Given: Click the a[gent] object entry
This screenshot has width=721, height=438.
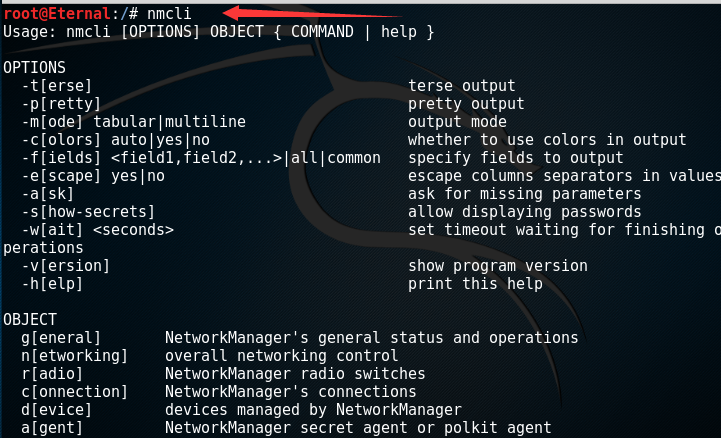Looking at the screenshot, I should (x=52, y=428).
